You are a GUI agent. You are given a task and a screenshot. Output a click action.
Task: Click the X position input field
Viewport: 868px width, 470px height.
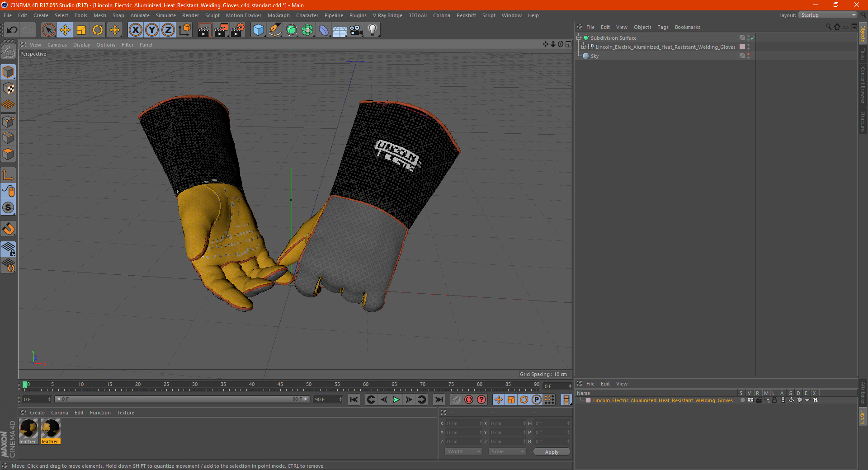[462, 423]
